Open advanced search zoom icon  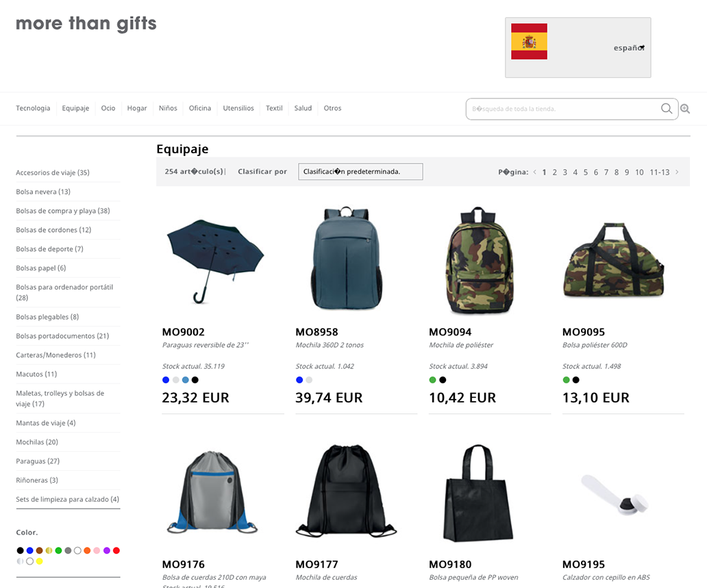tap(685, 109)
